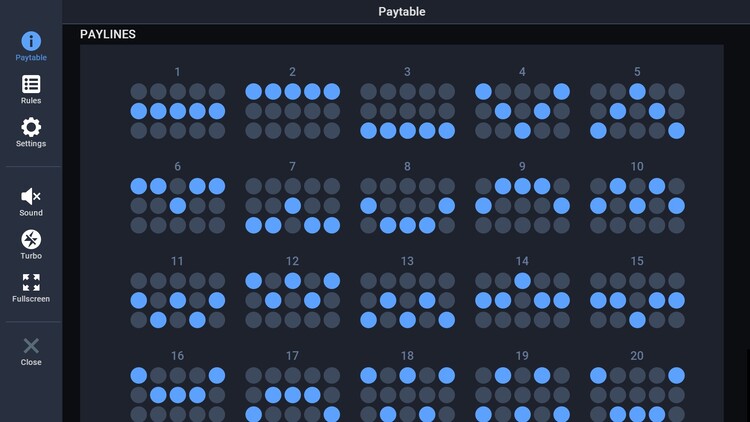Image resolution: width=750 pixels, height=422 pixels.
Task: Select payline 1 diagram
Action: click(177, 111)
